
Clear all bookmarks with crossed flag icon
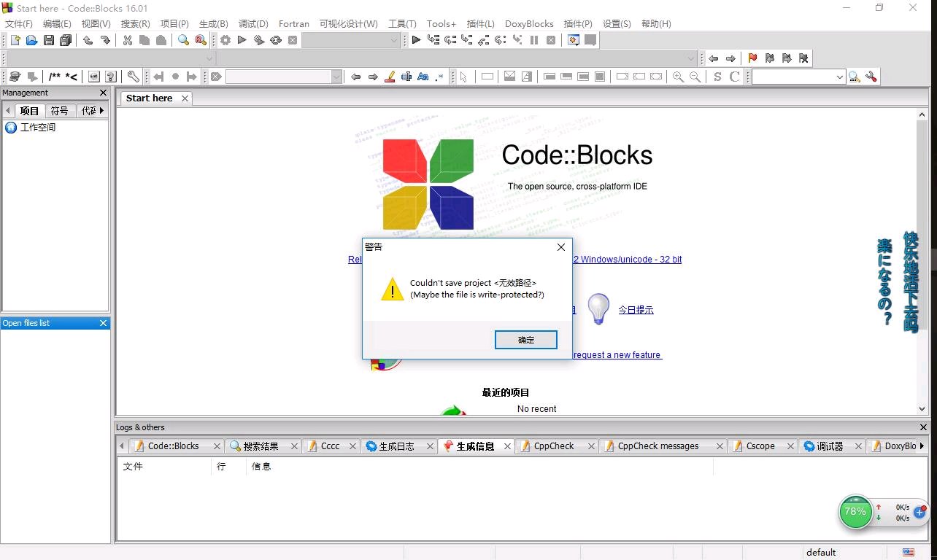pos(803,58)
